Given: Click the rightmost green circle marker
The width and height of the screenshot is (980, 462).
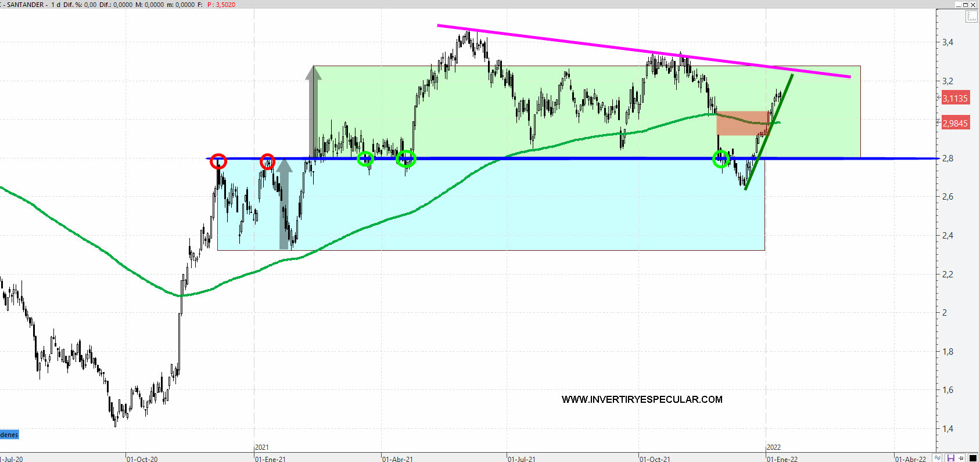Looking at the screenshot, I should (721, 158).
